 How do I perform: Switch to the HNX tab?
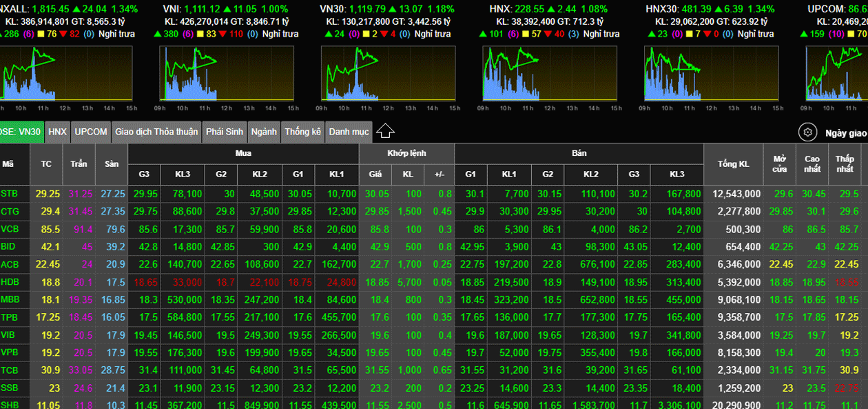click(x=58, y=132)
